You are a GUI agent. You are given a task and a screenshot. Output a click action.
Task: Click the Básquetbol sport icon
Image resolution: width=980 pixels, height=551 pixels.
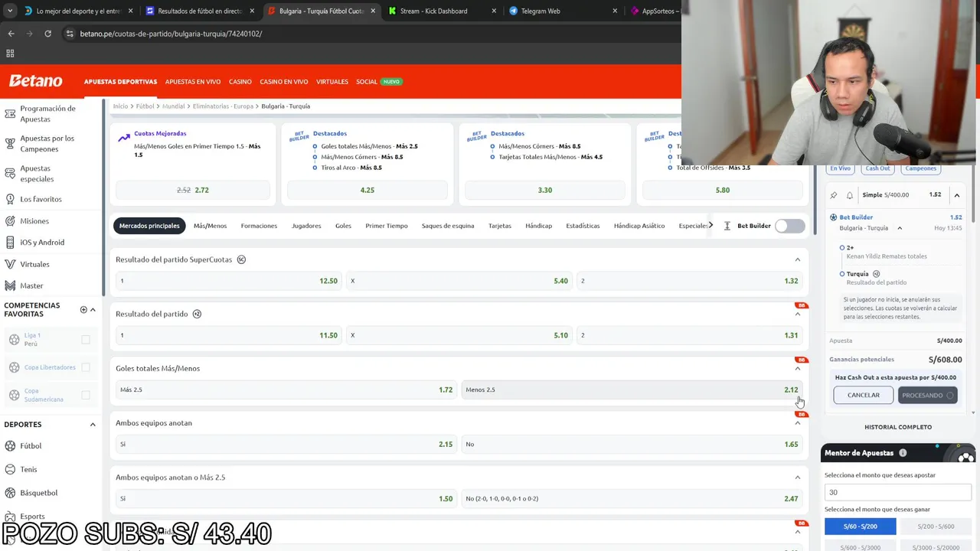[10, 493]
